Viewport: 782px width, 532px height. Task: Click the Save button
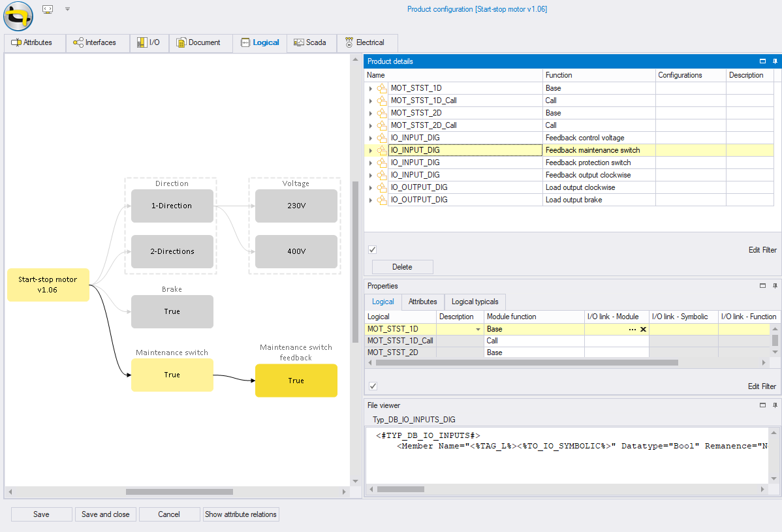(x=41, y=514)
